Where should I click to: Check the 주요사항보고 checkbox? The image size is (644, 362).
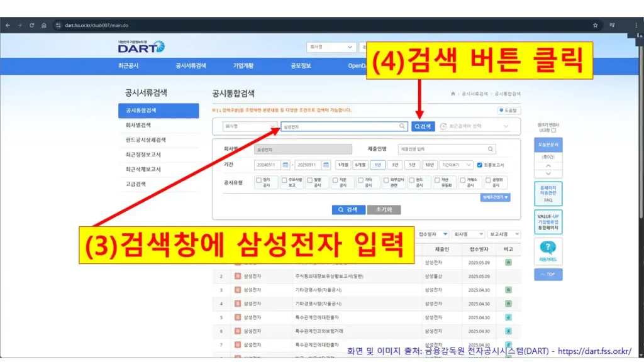[284, 180]
